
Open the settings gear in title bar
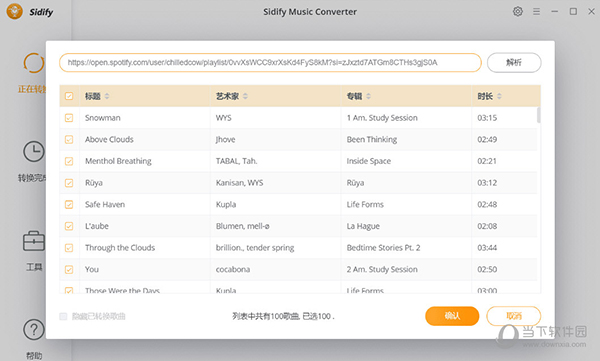517,11
